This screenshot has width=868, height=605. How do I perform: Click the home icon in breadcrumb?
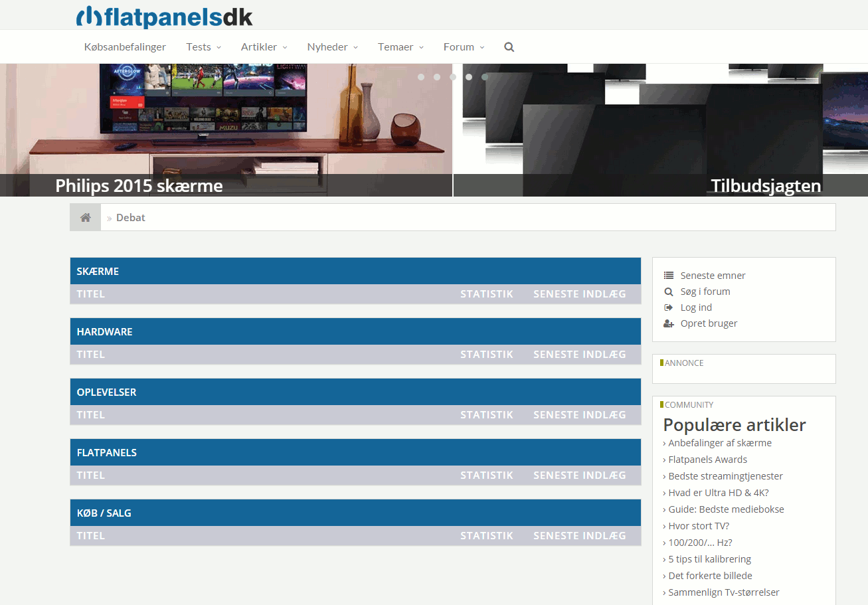click(x=86, y=218)
